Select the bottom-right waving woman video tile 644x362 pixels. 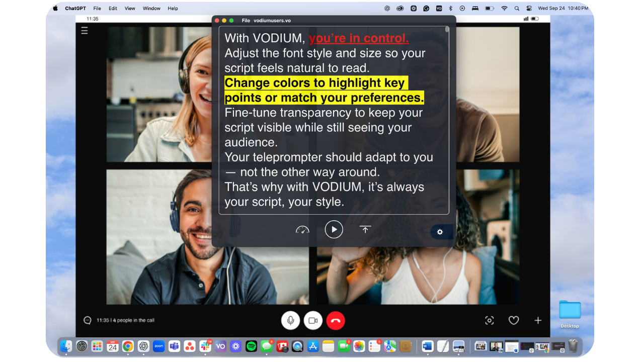coord(418,276)
